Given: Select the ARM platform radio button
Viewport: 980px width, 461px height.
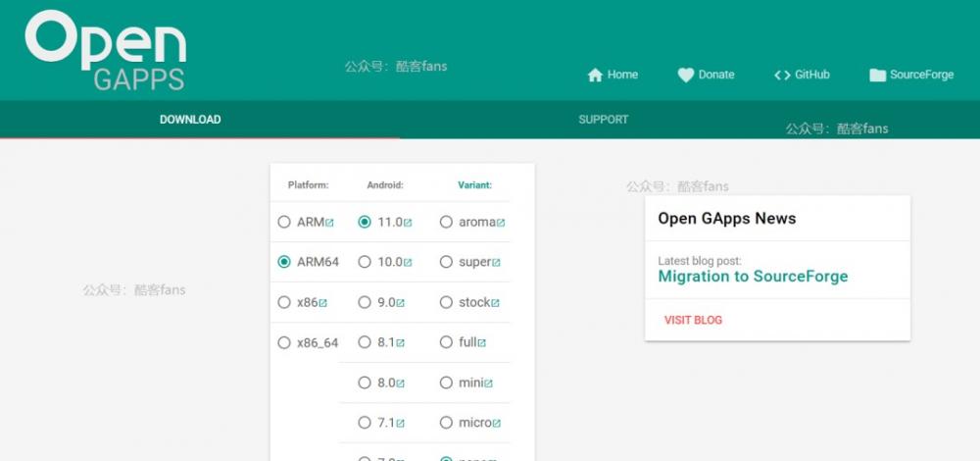Looking at the screenshot, I should point(284,222).
